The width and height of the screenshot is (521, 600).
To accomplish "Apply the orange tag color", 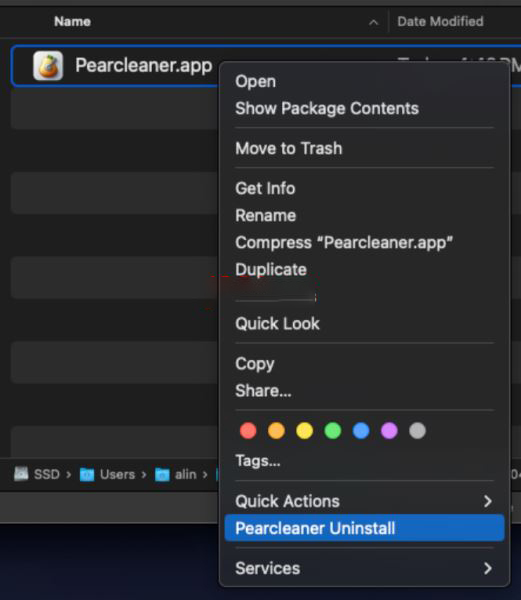I will click(x=276, y=431).
